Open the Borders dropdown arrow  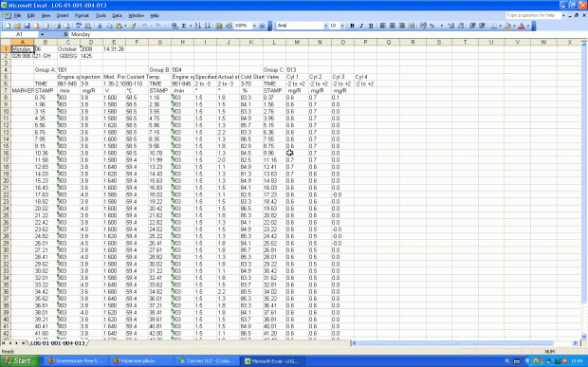pyautogui.click(x=500, y=26)
